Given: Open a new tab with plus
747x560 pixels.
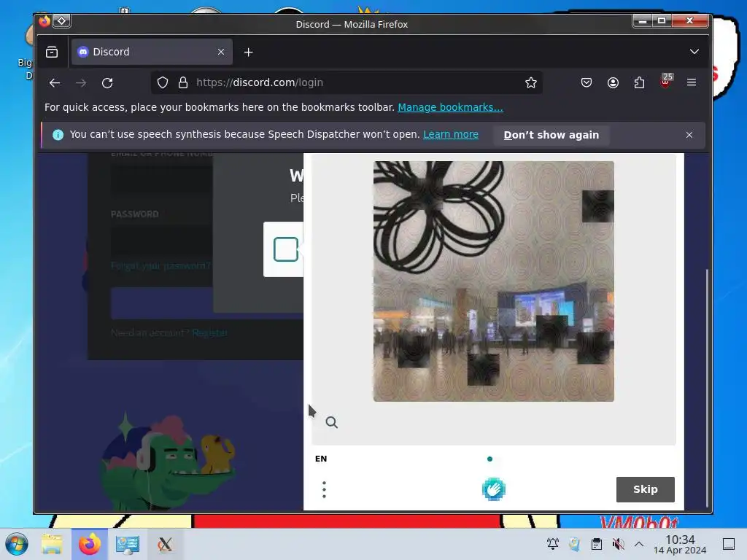Looking at the screenshot, I should [248, 52].
